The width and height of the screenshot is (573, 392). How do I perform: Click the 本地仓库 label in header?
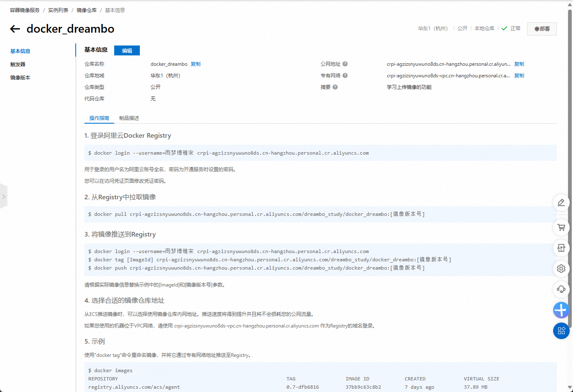(x=484, y=29)
